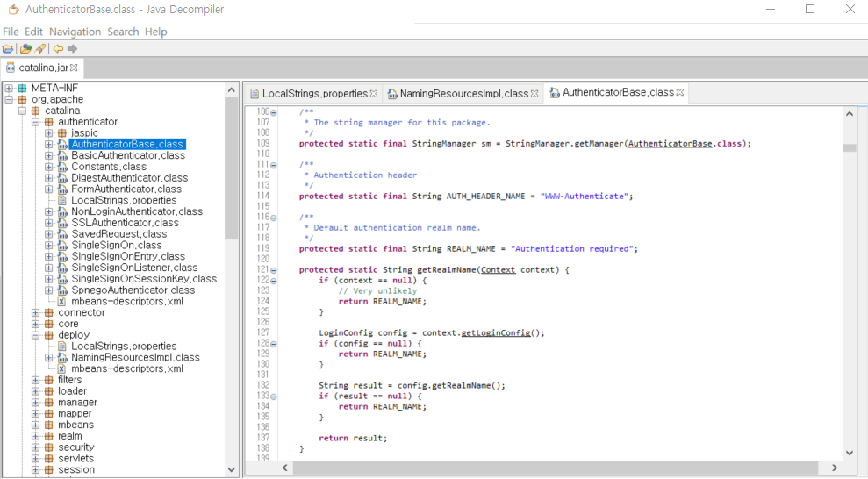Open the Edit menu

(x=33, y=32)
